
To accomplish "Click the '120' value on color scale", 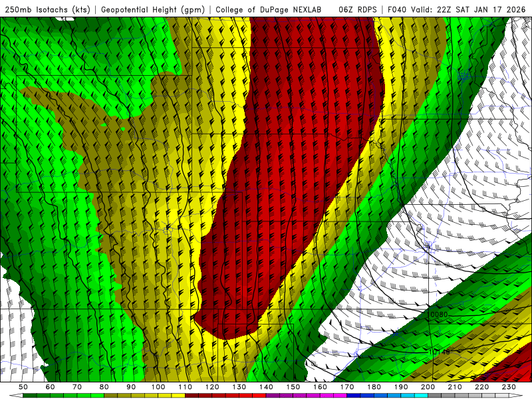I will click(x=212, y=387).
